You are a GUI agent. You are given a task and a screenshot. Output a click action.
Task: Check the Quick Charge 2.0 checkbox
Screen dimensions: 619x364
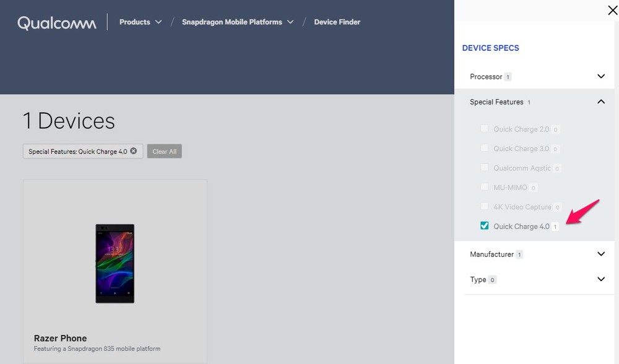485,128
